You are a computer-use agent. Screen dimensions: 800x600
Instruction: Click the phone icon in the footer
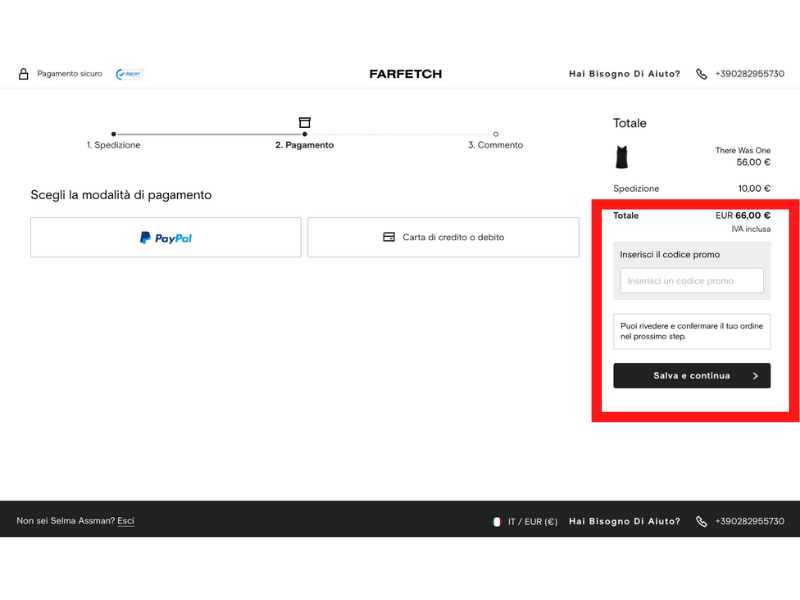(x=702, y=521)
